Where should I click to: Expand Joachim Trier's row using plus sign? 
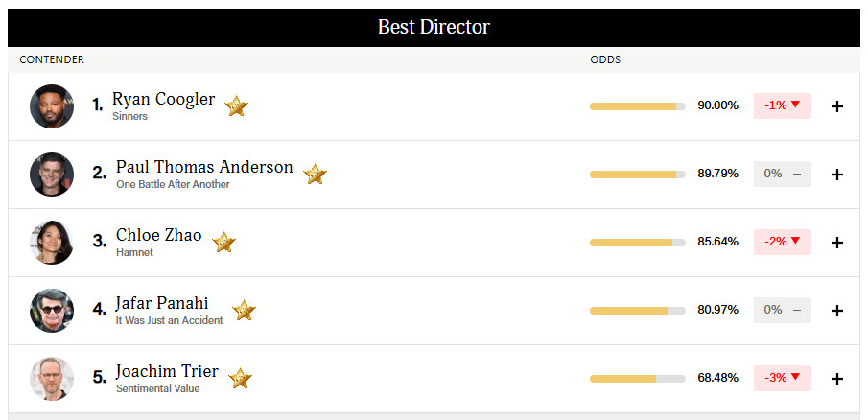pos(836,378)
